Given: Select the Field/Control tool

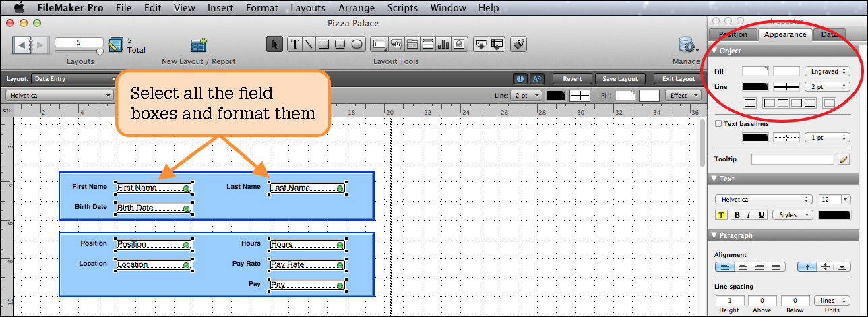Looking at the screenshot, I should point(379,45).
